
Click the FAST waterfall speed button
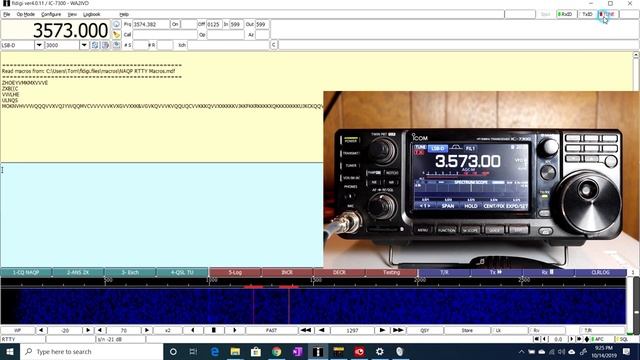pos(271,330)
